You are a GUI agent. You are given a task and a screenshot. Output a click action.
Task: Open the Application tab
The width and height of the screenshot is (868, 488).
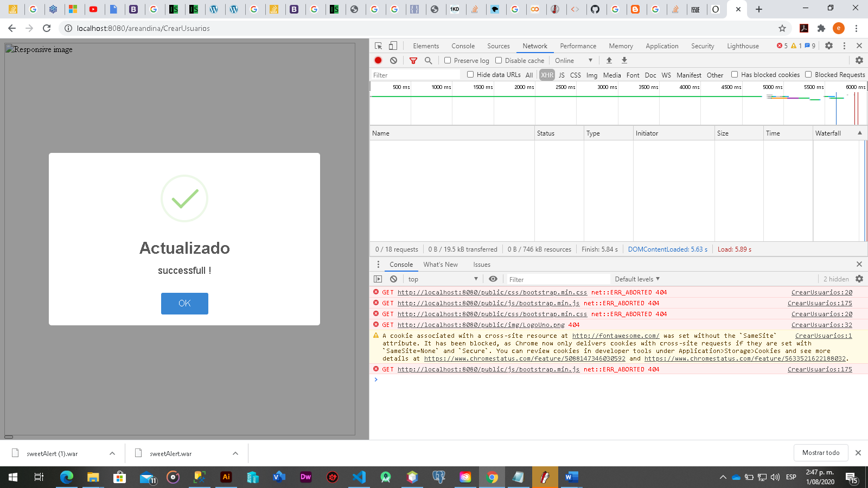662,46
